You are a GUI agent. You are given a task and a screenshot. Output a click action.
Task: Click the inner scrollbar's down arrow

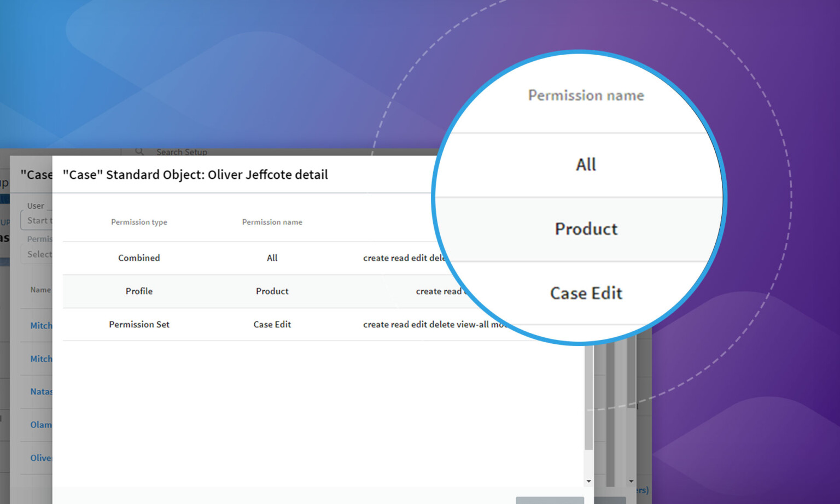point(588,481)
